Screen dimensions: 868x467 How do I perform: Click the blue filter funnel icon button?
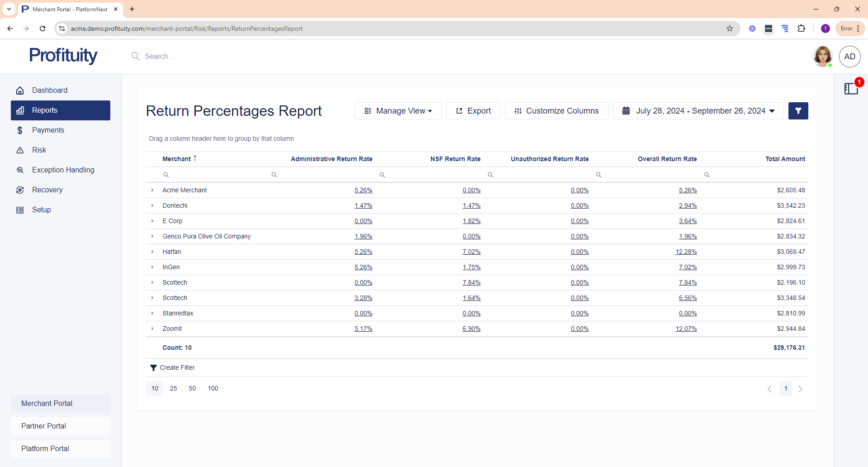(798, 111)
